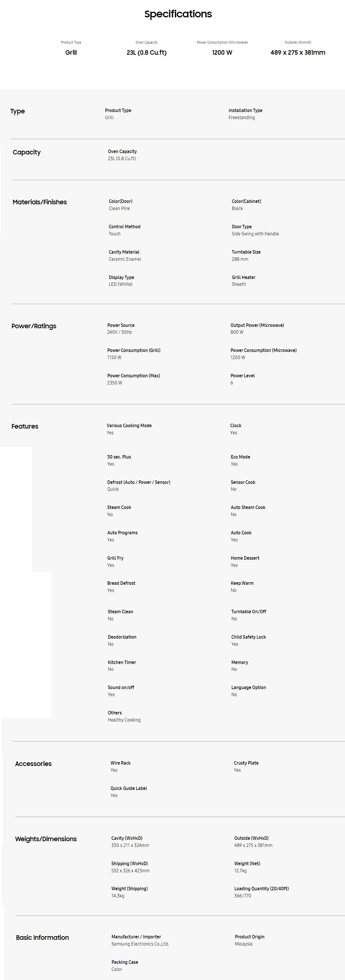This screenshot has height=980, width=345.
Task: Click the Materials/Finishes section heading
Action: click(40, 202)
